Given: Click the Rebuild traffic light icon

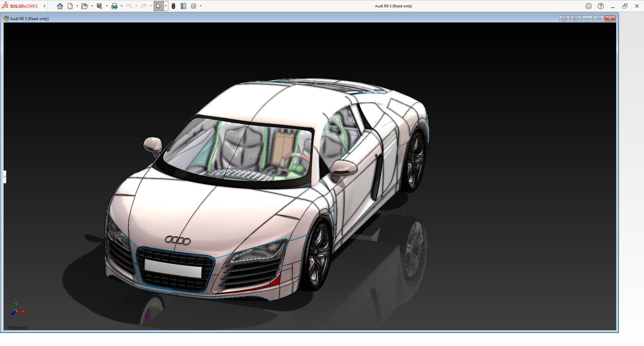Looking at the screenshot, I should [x=173, y=6].
